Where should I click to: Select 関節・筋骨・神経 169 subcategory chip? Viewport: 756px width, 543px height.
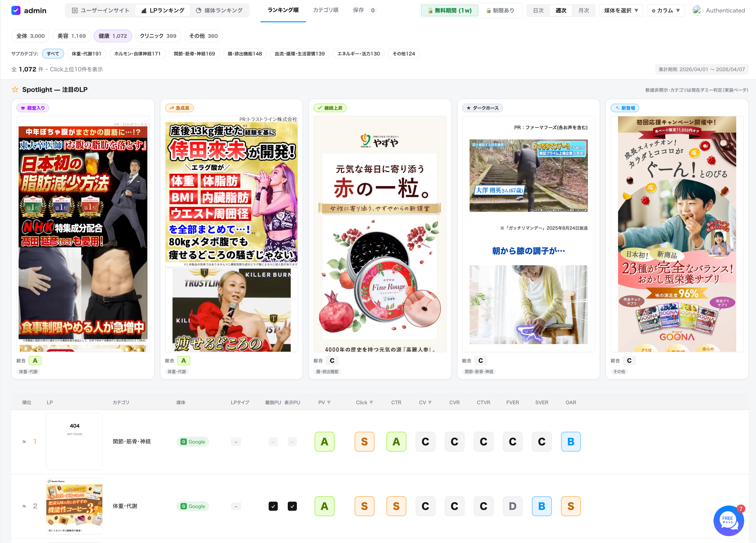tap(194, 54)
